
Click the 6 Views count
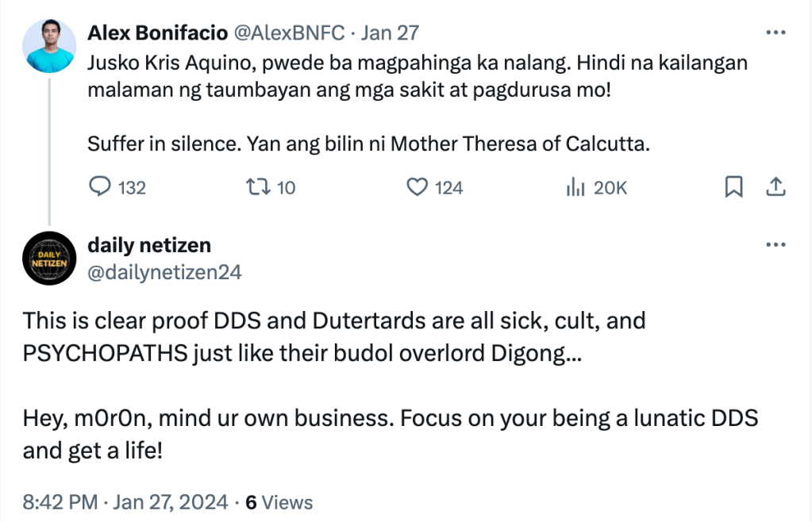[279, 502]
